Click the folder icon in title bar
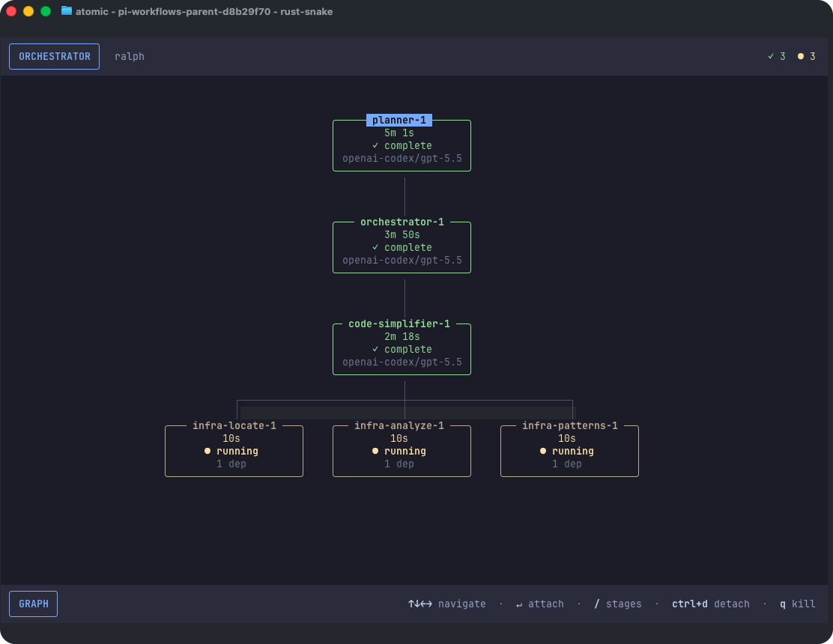 [x=67, y=11]
